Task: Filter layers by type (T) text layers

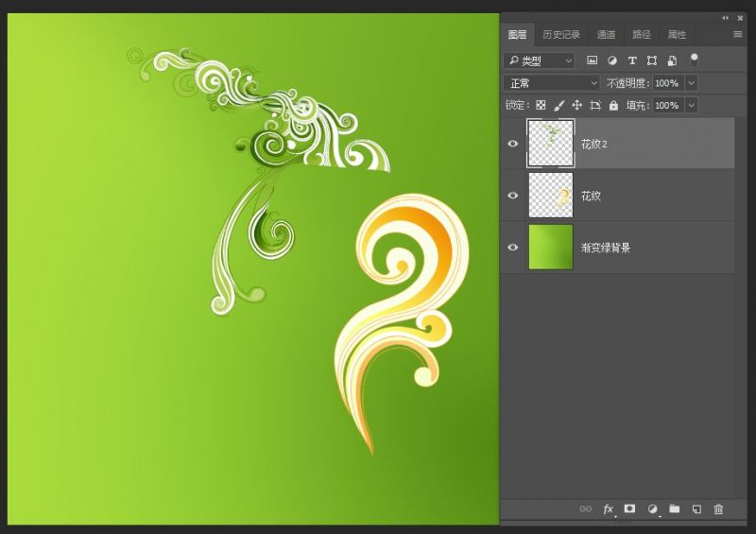Action: pos(632,60)
